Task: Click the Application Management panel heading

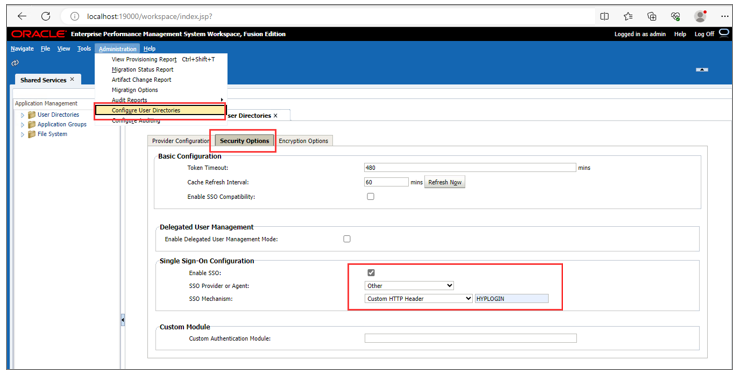Action: [x=46, y=103]
